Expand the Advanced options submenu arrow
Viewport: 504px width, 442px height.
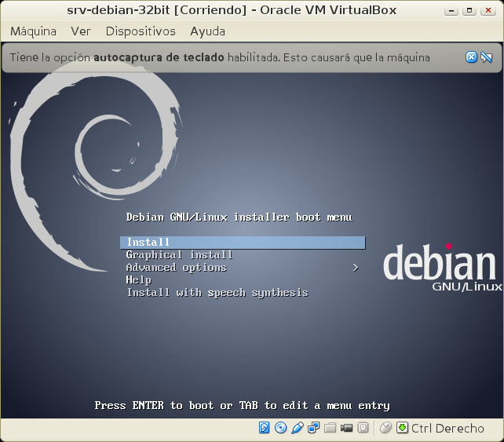click(356, 268)
